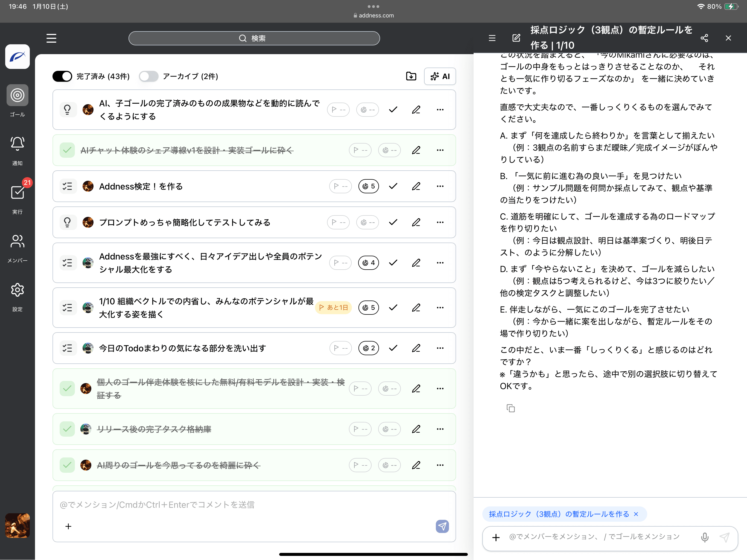Viewport: 747px width, 560px height.
Task: Toggle off 完了済み (43件) switch
Action: [62, 76]
